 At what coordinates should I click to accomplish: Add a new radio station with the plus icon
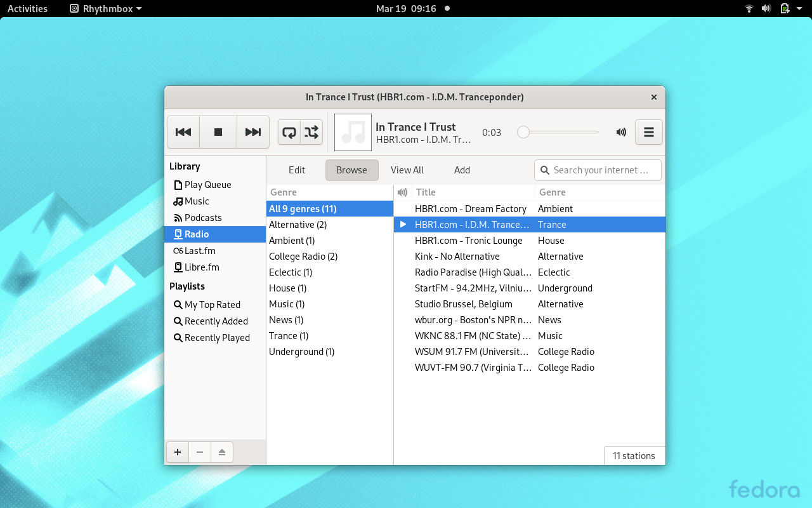[x=177, y=451]
